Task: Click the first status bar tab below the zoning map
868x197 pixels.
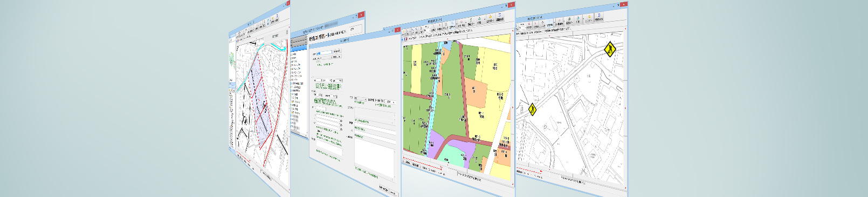Action: click(408, 162)
